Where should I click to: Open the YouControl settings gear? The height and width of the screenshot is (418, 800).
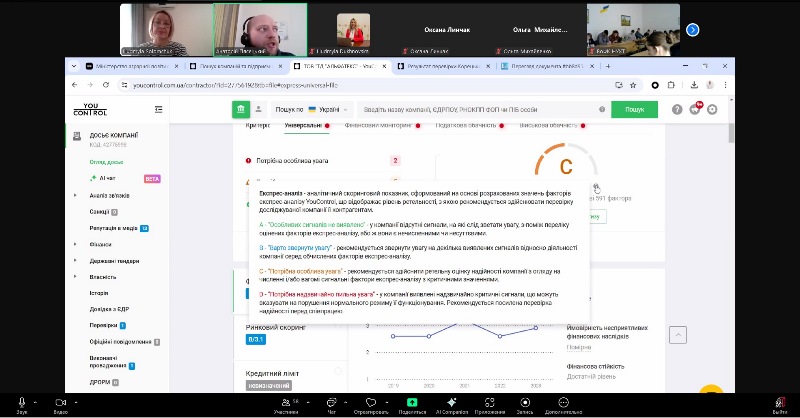pos(712,109)
